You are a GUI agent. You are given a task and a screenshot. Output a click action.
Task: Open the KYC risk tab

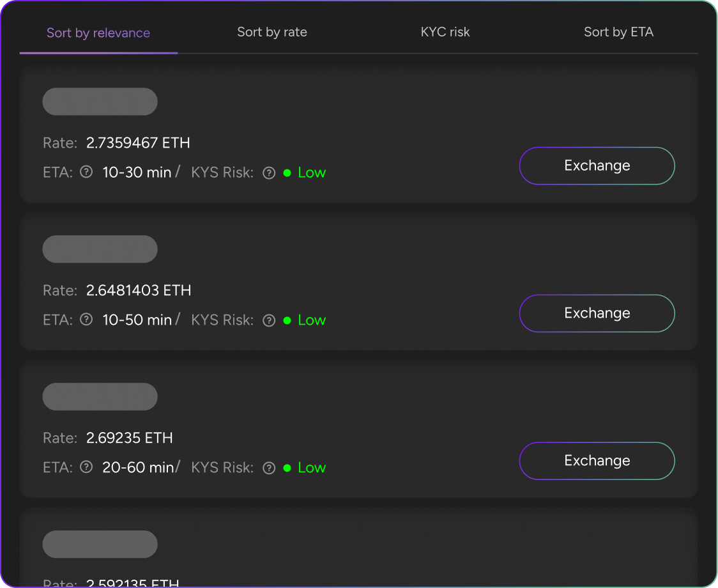[445, 32]
